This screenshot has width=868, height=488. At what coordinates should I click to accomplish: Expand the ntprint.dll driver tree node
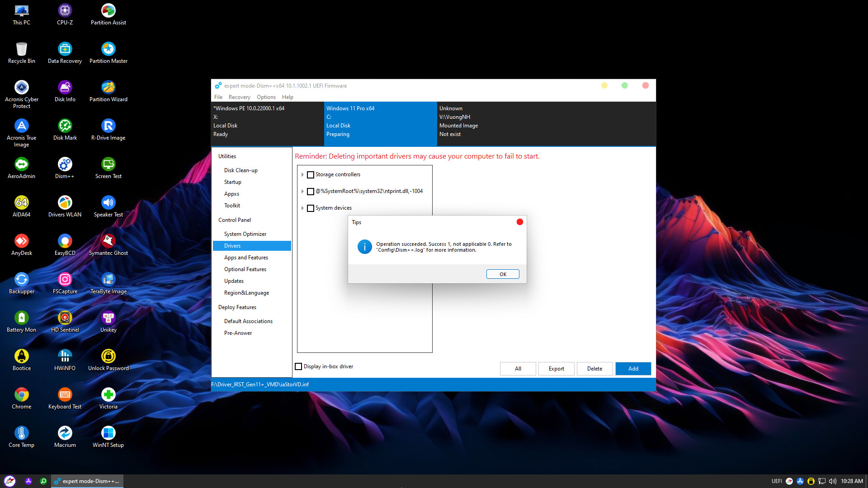point(302,192)
